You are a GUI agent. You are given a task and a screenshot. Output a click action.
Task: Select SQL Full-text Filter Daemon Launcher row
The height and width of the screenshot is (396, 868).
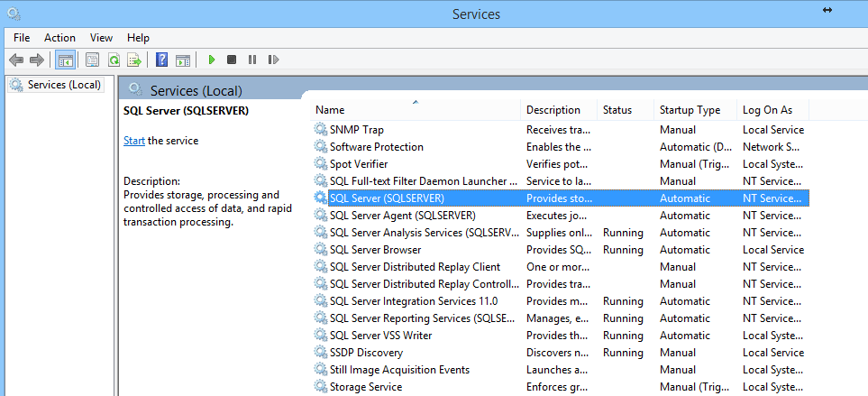[x=560, y=181]
